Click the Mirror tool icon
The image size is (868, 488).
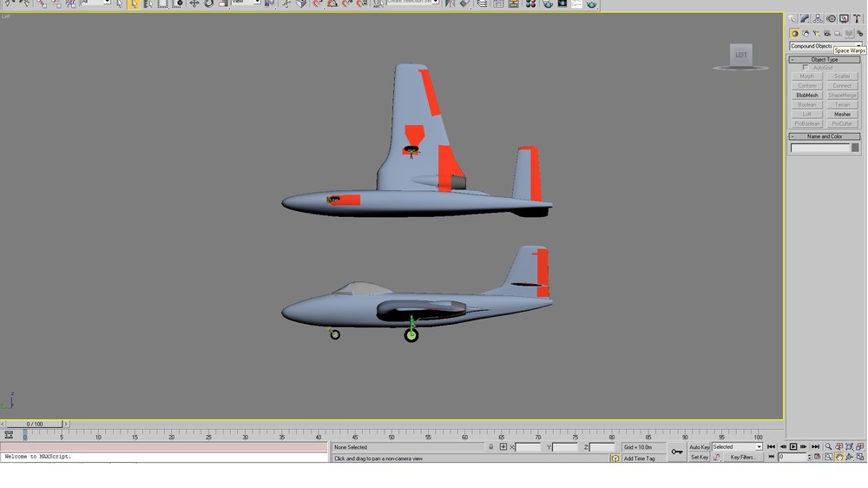pos(450,3)
